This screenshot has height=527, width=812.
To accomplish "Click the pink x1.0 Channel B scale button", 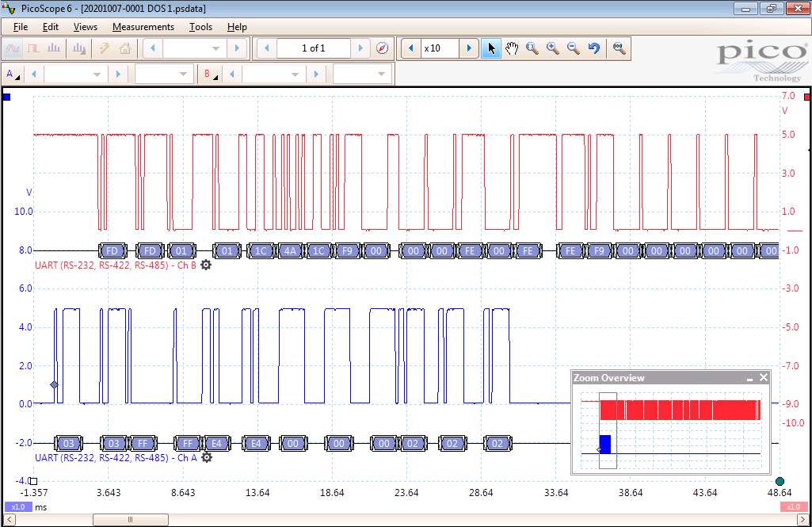I will pyautogui.click(x=794, y=506).
